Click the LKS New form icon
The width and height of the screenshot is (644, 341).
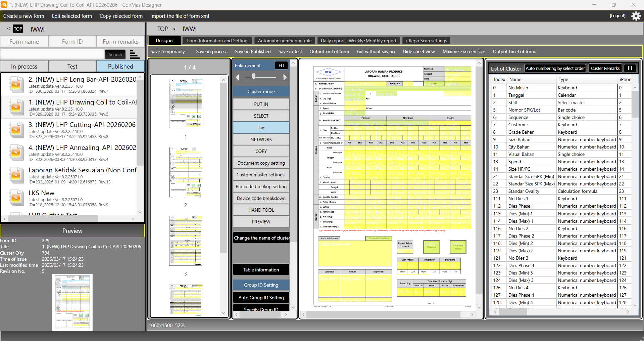pos(16,198)
